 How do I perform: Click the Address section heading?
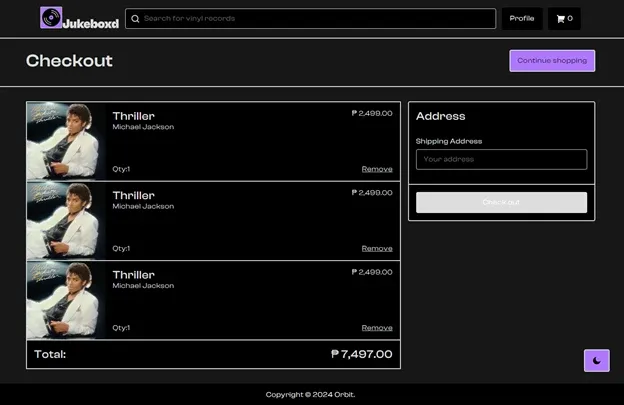[441, 116]
